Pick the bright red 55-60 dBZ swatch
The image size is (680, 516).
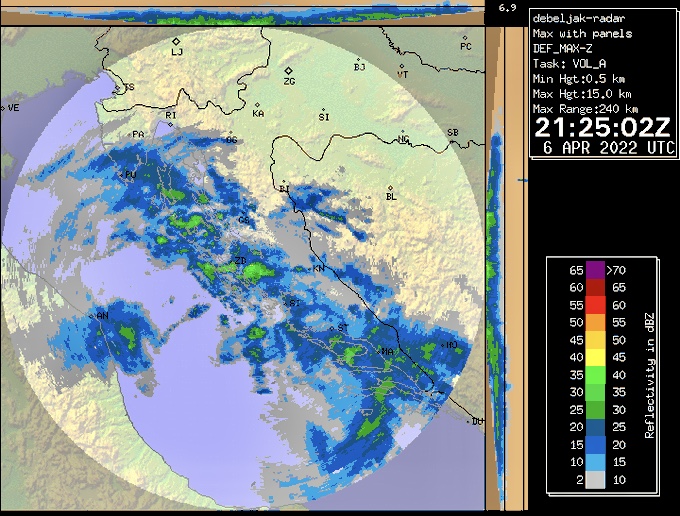(x=595, y=305)
